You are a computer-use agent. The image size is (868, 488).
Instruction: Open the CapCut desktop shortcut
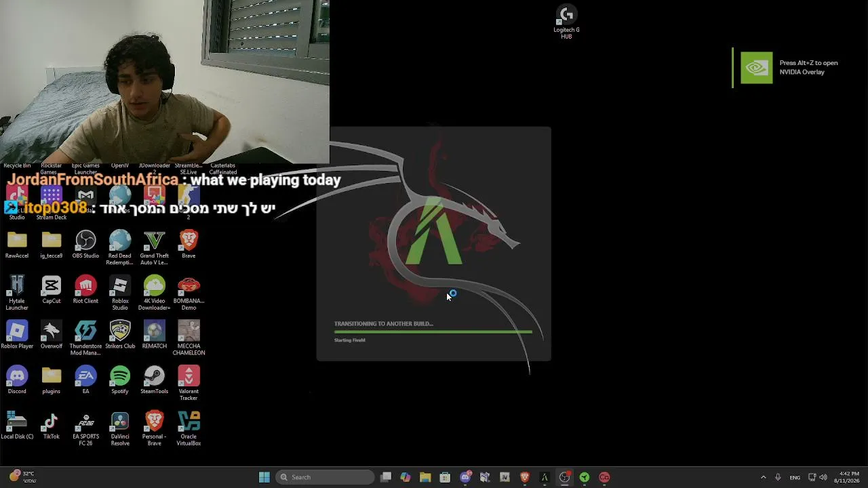click(52, 290)
